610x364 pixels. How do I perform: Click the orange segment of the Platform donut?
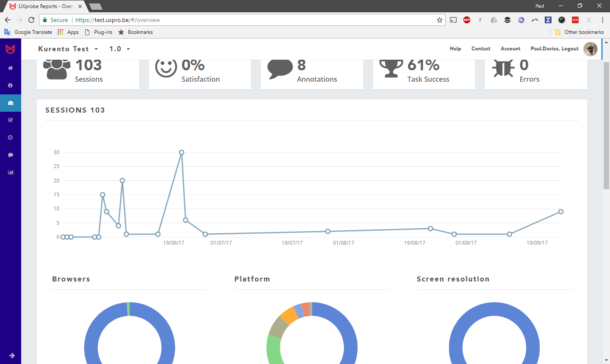point(289,315)
